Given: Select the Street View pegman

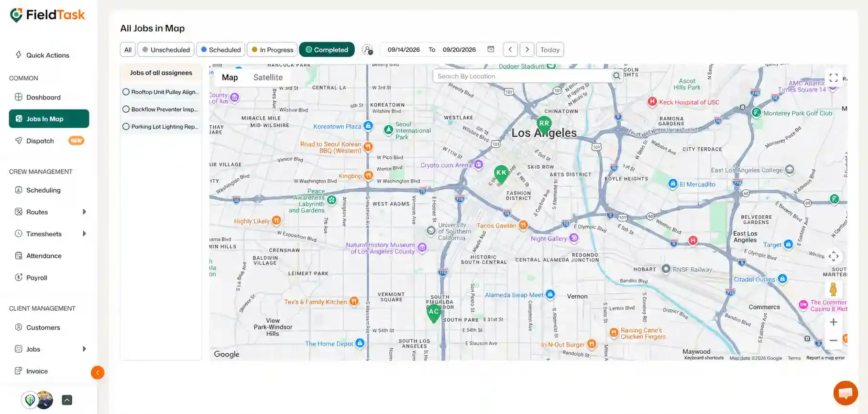Looking at the screenshot, I should coord(834,289).
